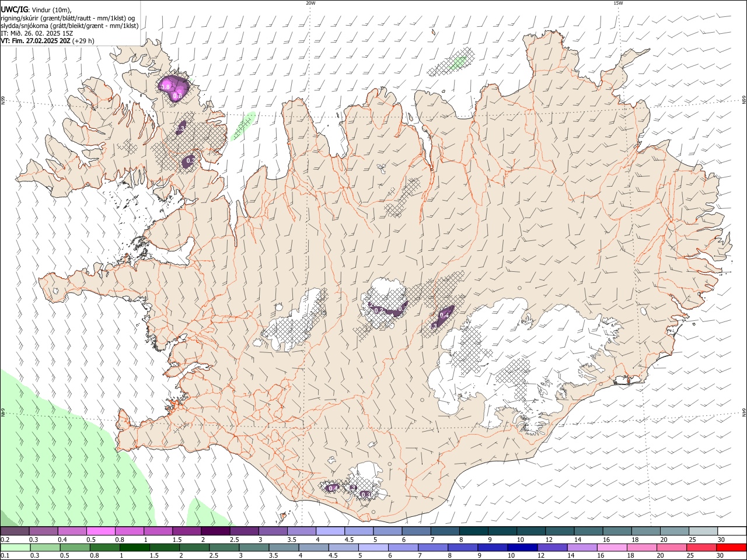Click the 'rigning/skúrir (grænt/blátt/rautt - mm/1klst) og' legend line

[68, 17]
